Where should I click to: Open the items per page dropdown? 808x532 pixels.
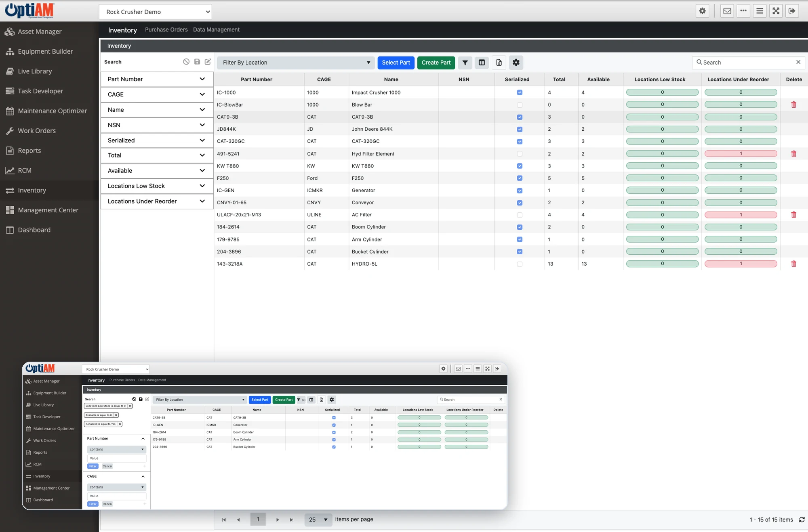pos(318,520)
